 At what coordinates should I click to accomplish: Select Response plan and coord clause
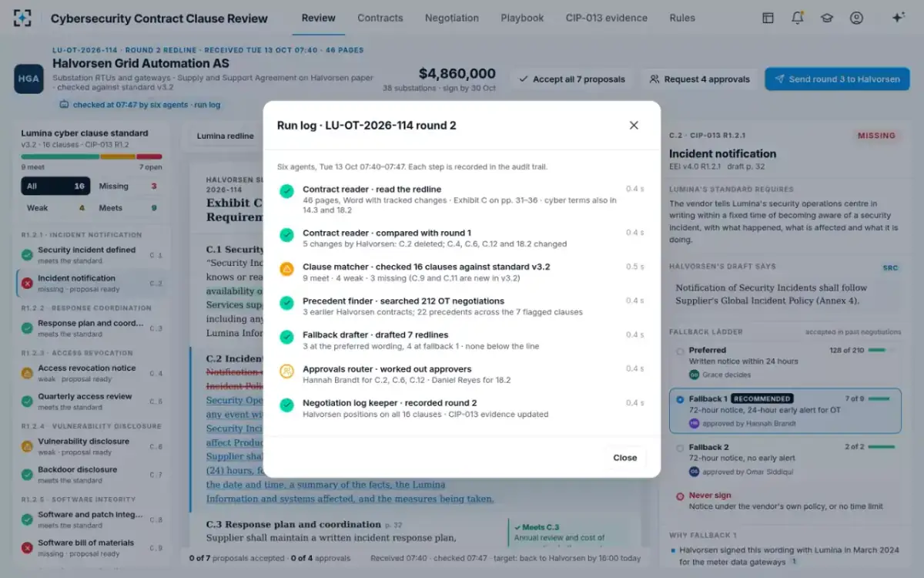[92, 328]
